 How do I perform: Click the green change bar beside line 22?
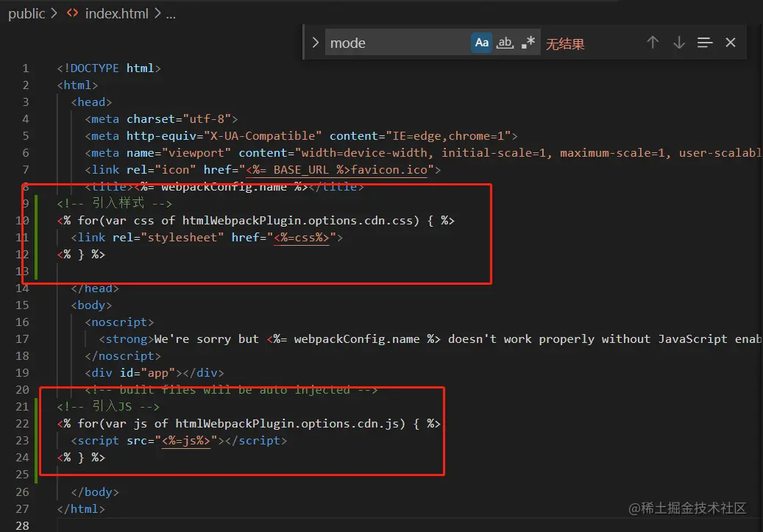pyautogui.click(x=35, y=423)
